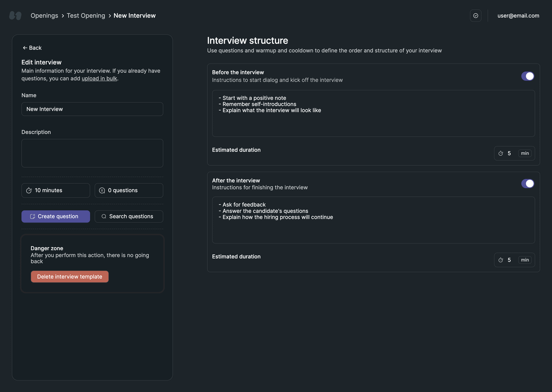This screenshot has width=552, height=392.
Task: Disable the Before the interview toggle
Action: [527, 76]
